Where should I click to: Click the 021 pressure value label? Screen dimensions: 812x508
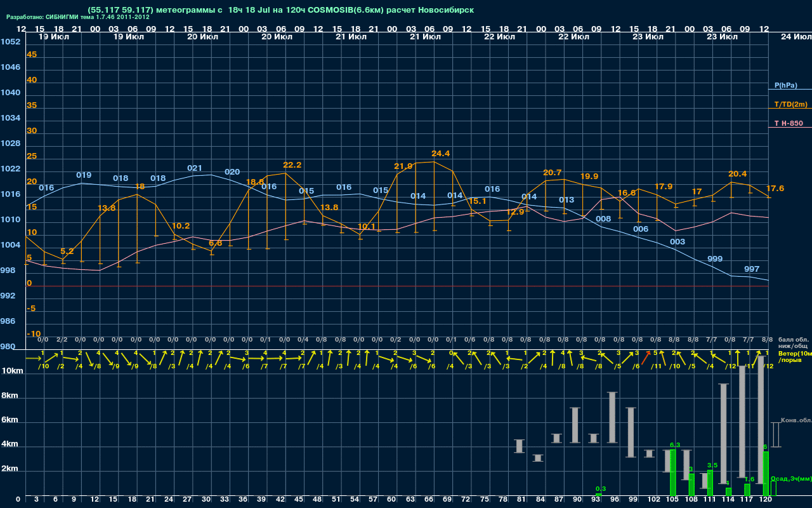(x=195, y=168)
